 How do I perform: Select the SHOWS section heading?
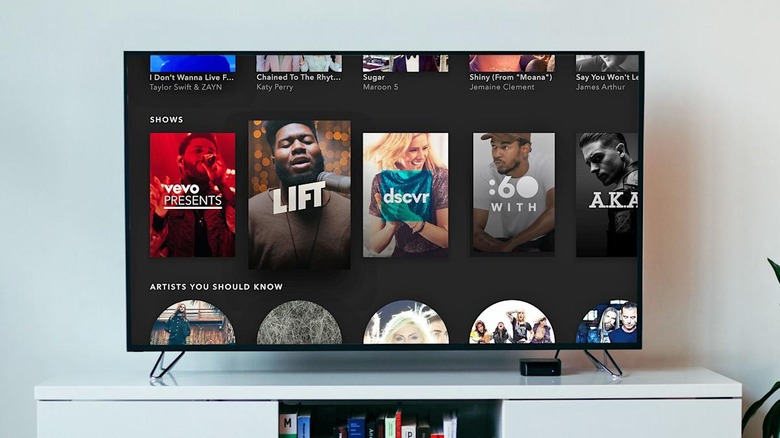[x=167, y=120]
